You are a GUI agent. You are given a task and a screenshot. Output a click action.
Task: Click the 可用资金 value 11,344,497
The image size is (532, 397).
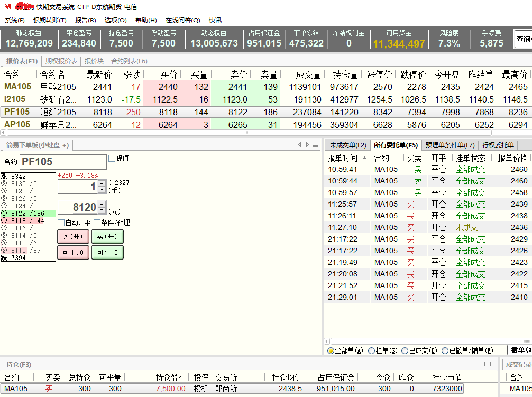pos(399,44)
